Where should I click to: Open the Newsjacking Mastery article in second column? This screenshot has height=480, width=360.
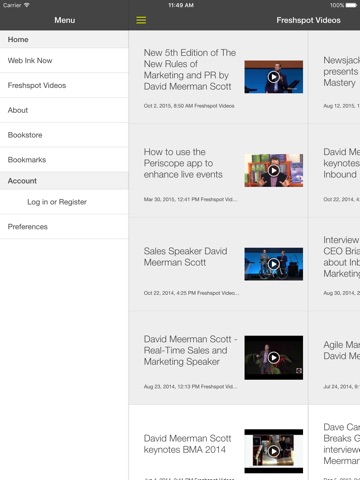click(341, 71)
